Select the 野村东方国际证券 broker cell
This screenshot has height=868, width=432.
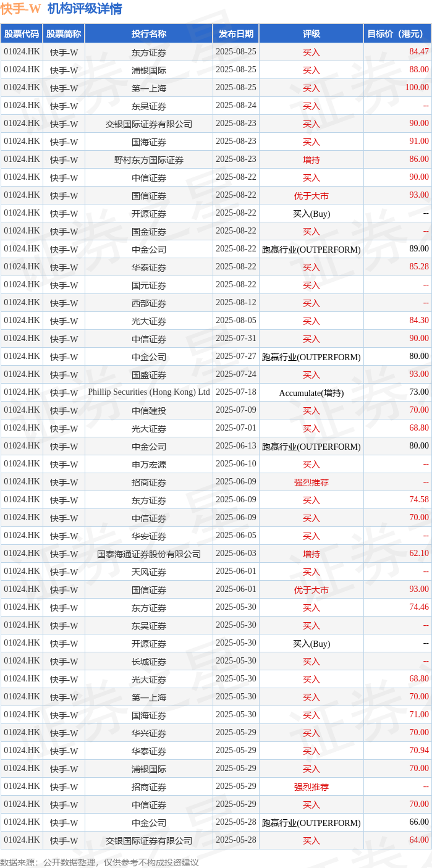[149, 160]
